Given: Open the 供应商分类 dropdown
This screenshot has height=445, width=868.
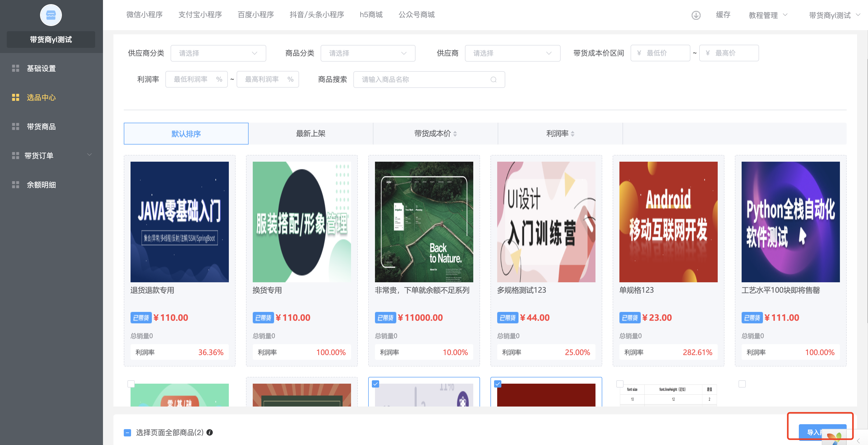Looking at the screenshot, I should tap(218, 53).
